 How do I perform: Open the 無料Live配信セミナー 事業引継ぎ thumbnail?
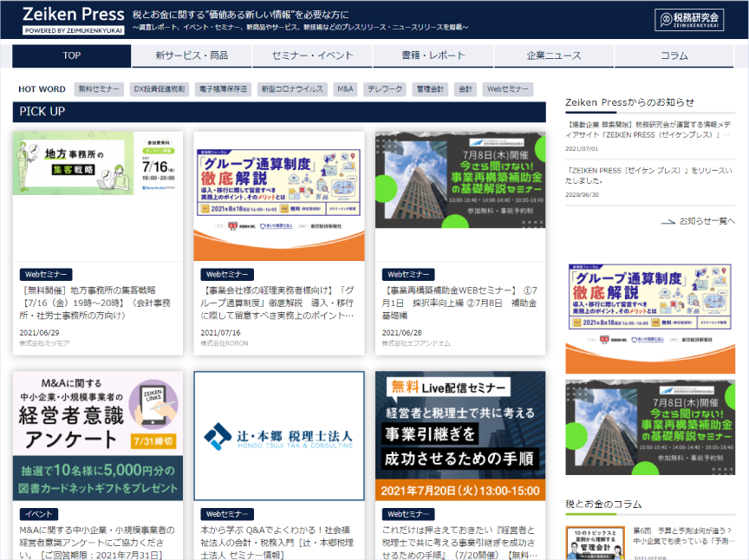tap(460, 436)
